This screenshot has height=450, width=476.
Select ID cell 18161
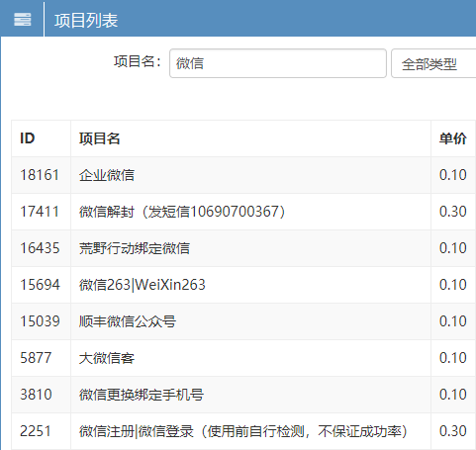pyautogui.click(x=40, y=175)
